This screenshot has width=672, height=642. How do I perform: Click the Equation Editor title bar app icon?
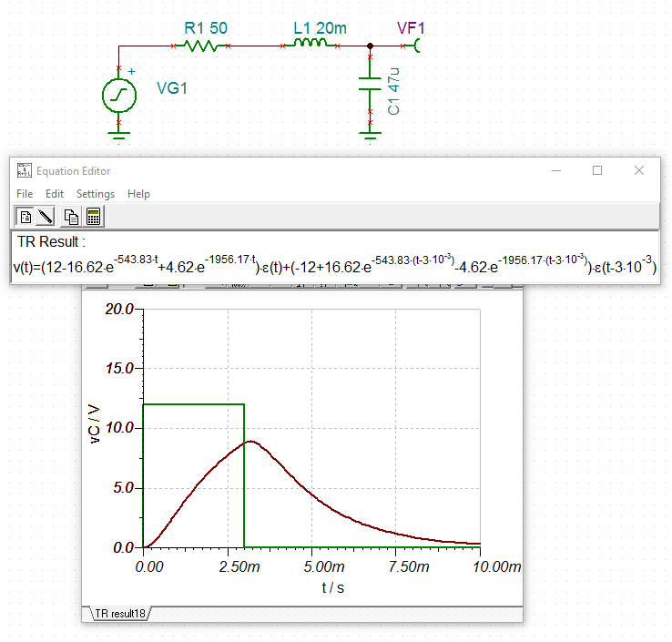pyautogui.click(x=25, y=170)
